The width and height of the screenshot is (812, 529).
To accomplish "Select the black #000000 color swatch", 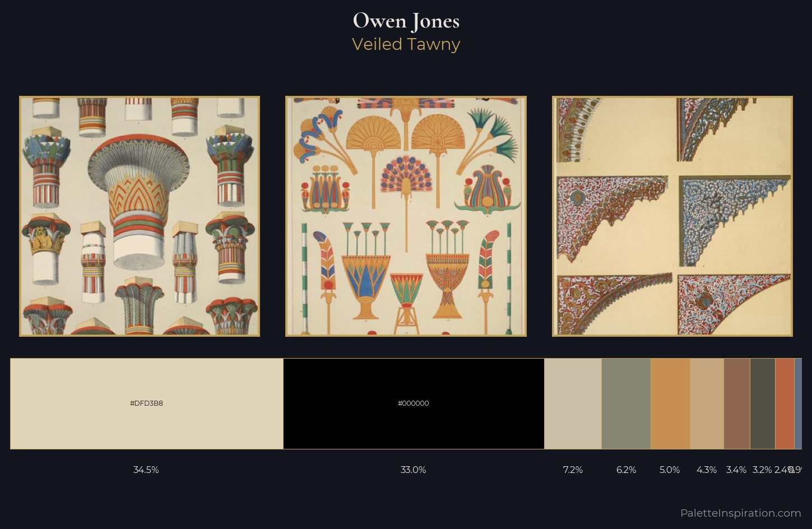I will 414,403.
